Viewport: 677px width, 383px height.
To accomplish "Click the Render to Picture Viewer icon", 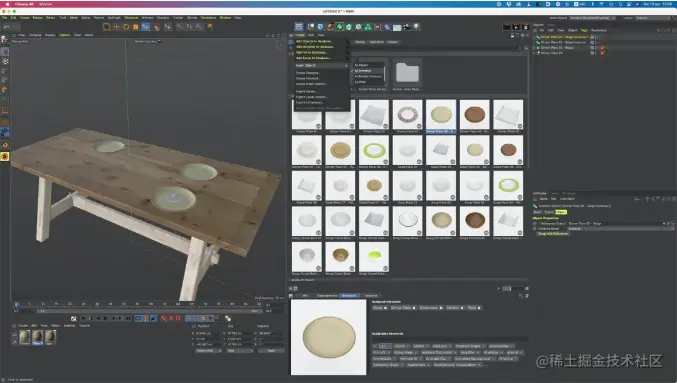I will 516,27.
